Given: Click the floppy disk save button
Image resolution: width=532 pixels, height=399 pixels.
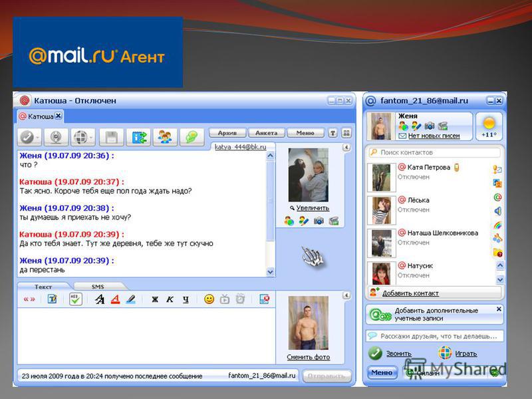Looking at the screenshot, I should 111,137.
